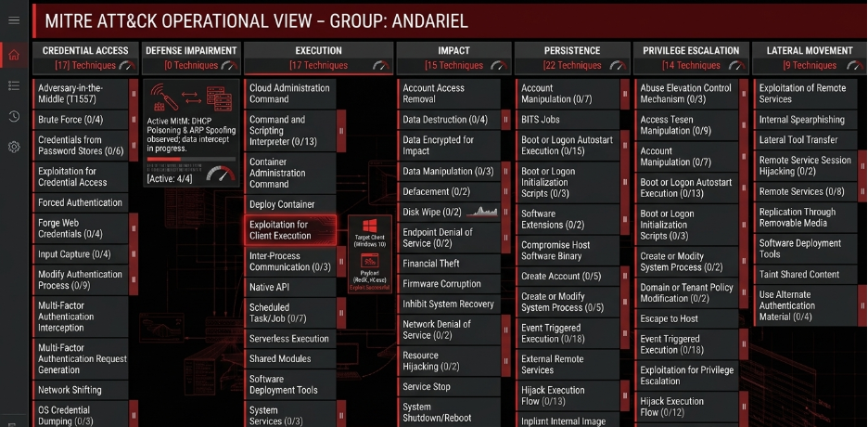The image size is (868, 427).
Task: Click the antenna icon in the MitM card
Action: (165, 97)
